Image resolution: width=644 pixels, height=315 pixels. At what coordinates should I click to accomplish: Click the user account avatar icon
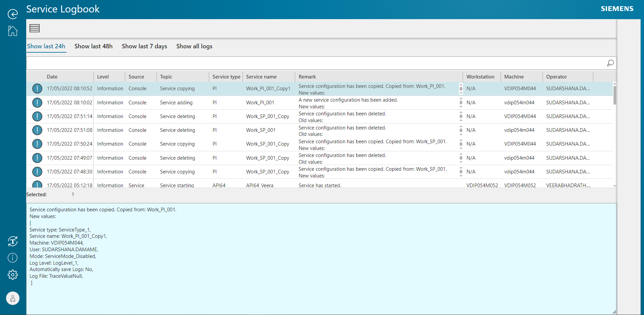12,298
